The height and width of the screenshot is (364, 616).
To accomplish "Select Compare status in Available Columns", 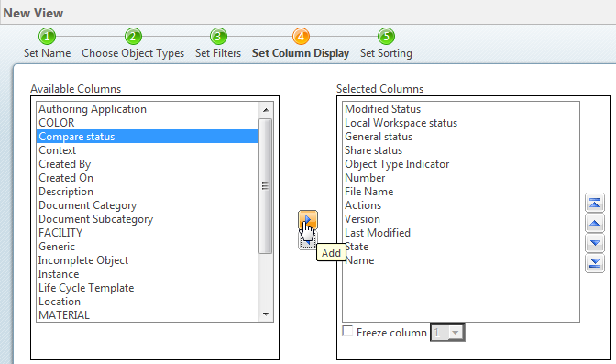I will point(148,137).
